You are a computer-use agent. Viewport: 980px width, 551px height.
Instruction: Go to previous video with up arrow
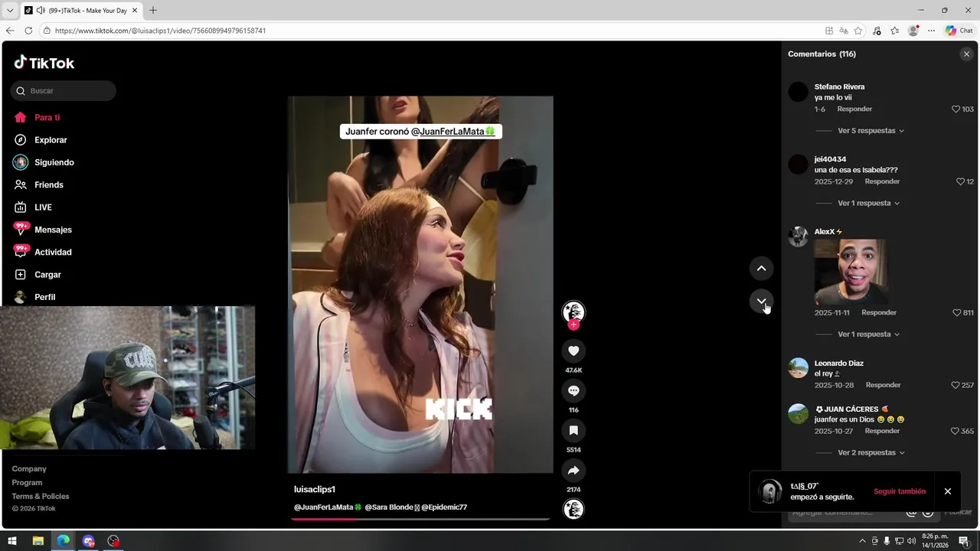(x=761, y=268)
